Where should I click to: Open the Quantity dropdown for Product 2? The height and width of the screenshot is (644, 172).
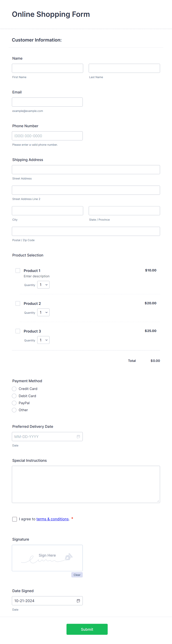pyautogui.click(x=43, y=312)
